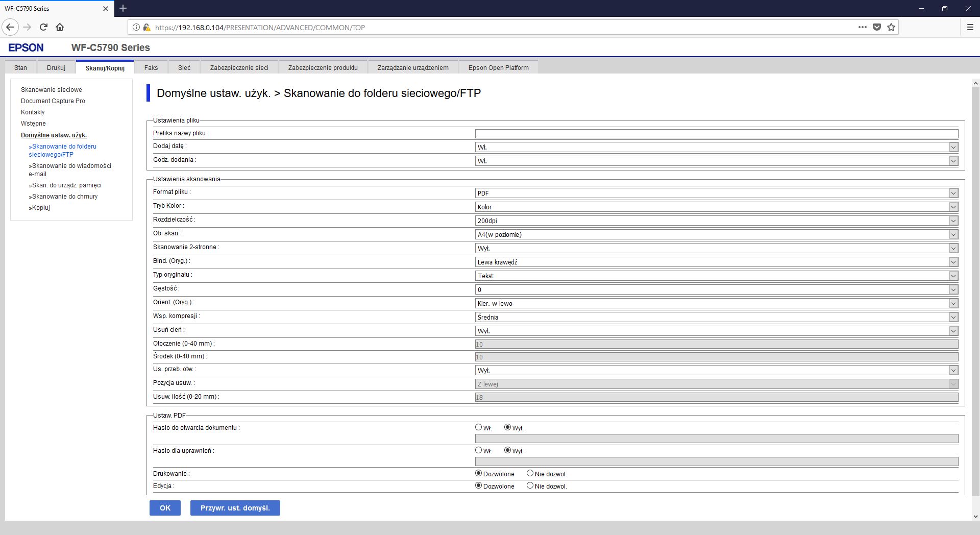
Task: Click the Pocket save icon
Action: point(877,27)
